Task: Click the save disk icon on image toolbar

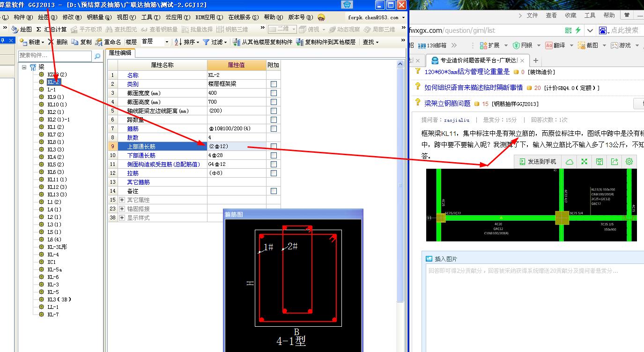Action: tap(600, 162)
